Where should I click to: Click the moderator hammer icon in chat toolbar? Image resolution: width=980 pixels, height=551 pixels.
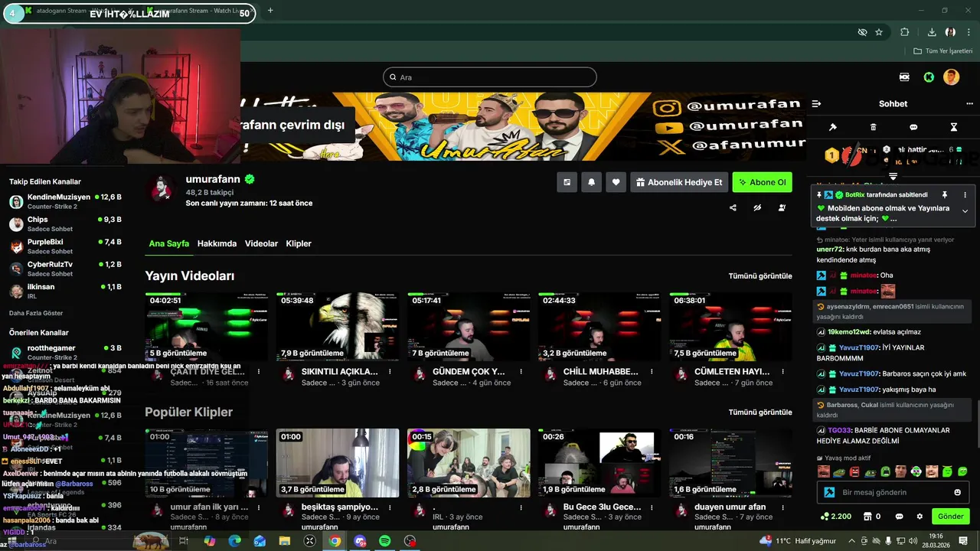[x=833, y=127]
